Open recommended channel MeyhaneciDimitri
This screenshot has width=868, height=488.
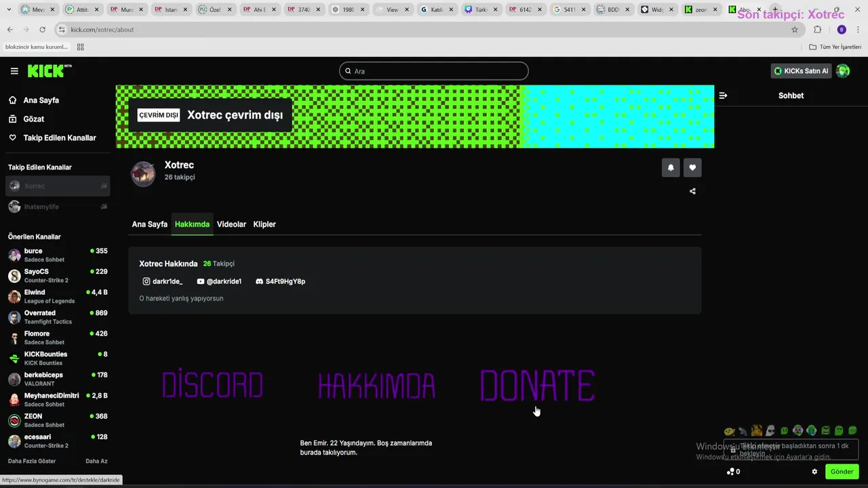tap(58, 400)
